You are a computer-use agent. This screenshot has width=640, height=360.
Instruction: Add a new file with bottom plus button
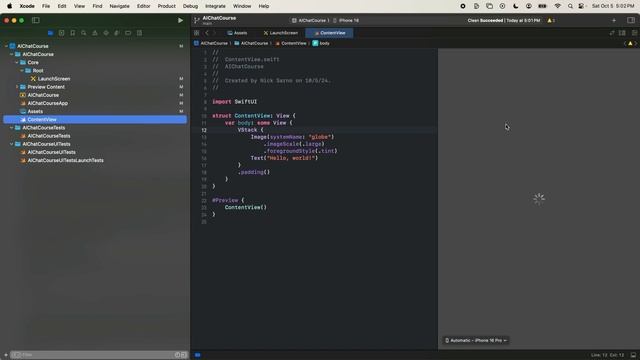6,355
